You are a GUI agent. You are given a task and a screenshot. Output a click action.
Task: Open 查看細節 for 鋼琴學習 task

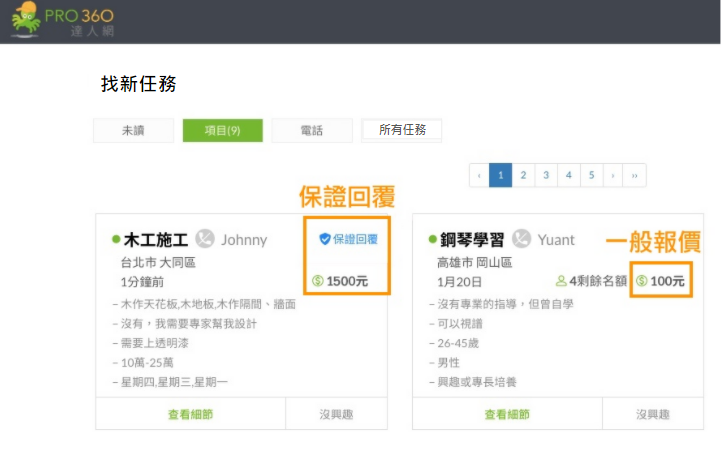tap(507, 414)
